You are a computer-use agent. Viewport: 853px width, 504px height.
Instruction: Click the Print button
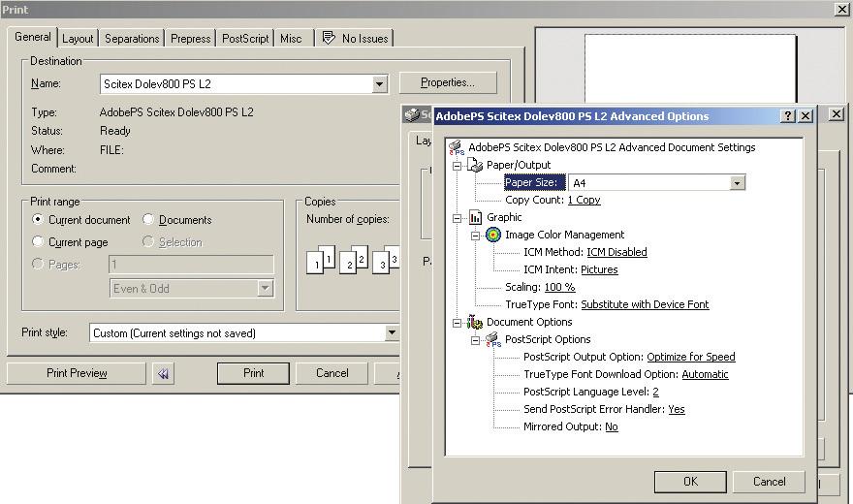[254, 373]
